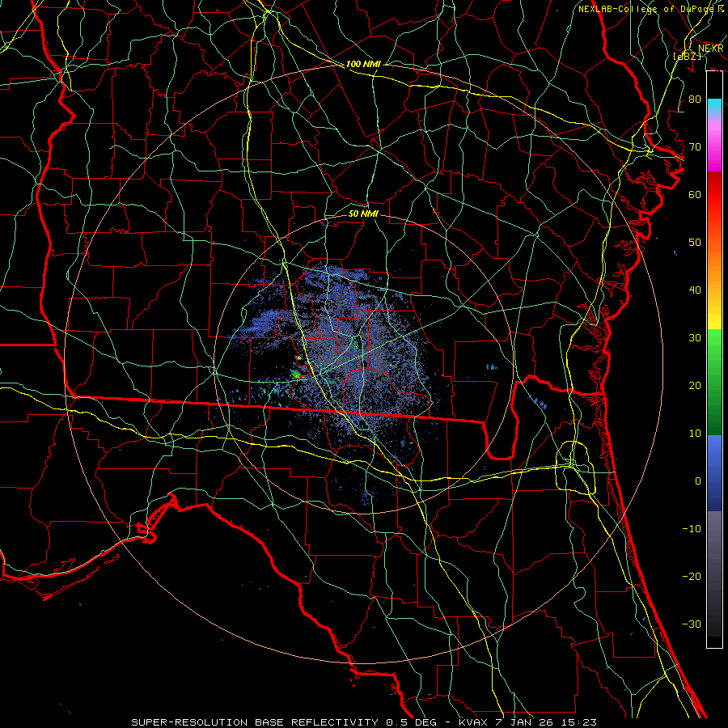This screenshot has width=728, height=728.
Task: Click the dBZ units label above color scale
Action: (687, 56)
